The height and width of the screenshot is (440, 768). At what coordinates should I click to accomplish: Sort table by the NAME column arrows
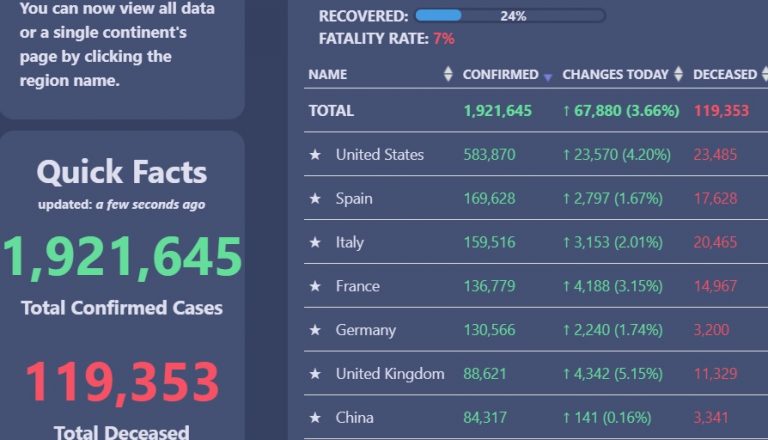pos(448,74)
